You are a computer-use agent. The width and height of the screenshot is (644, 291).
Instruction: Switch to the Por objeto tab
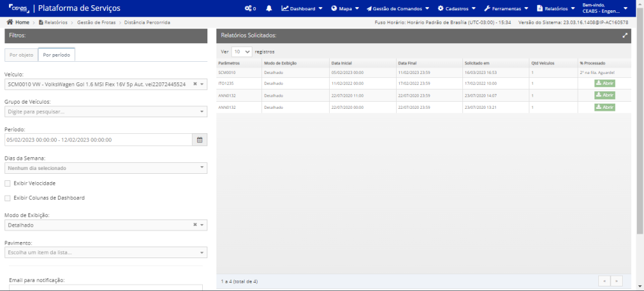(21, 55)
